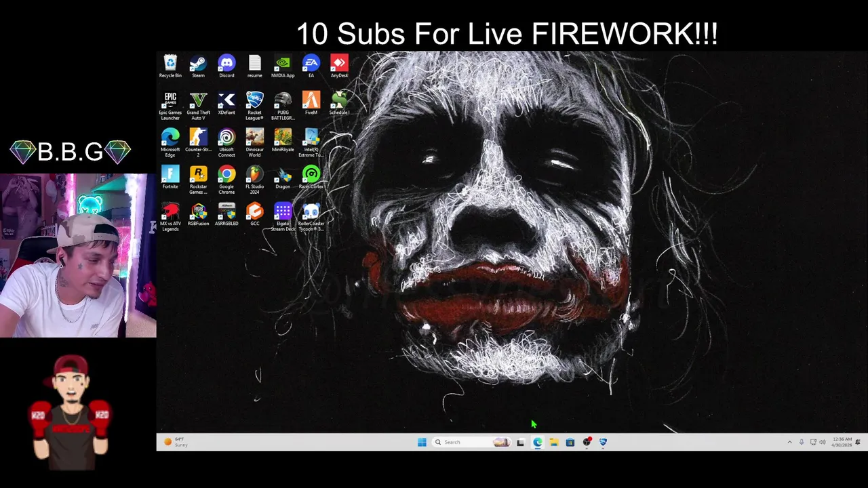
Task: Launch Razer Cortex shortcut
Action: point(311,178)
